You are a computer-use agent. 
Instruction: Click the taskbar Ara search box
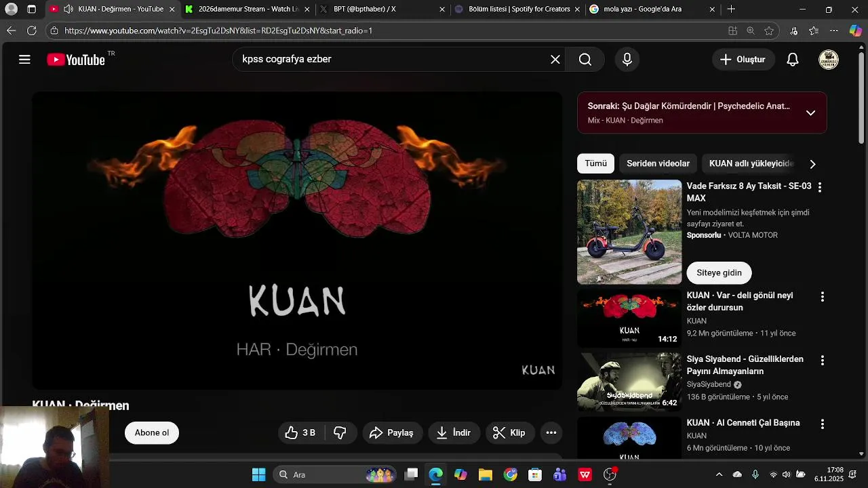coord(336,474)
